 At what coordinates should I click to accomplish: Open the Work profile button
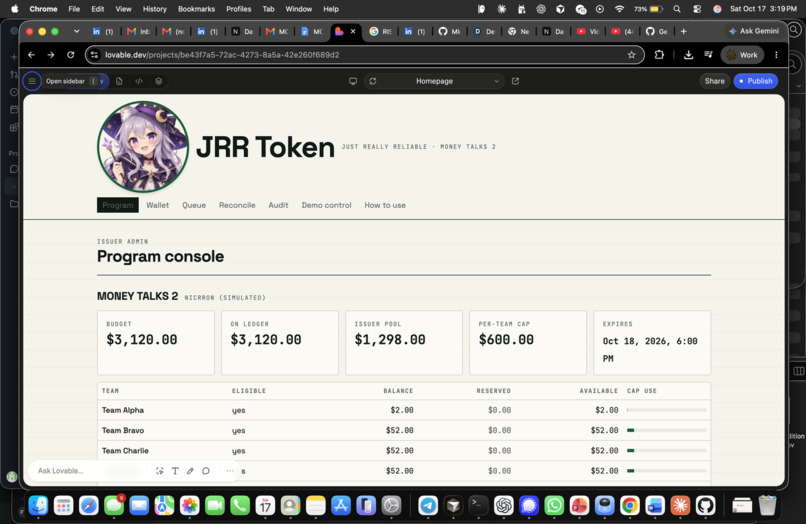(x=742, y=55)
